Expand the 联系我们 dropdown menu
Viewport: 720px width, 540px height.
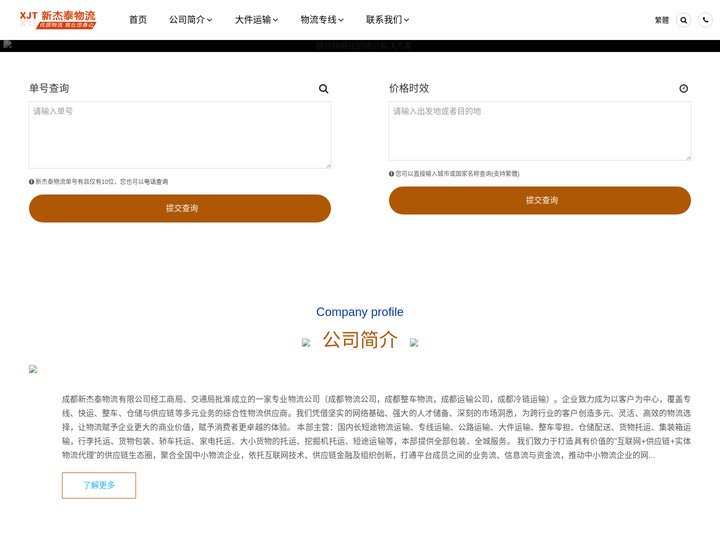click(x=388, y=20)
